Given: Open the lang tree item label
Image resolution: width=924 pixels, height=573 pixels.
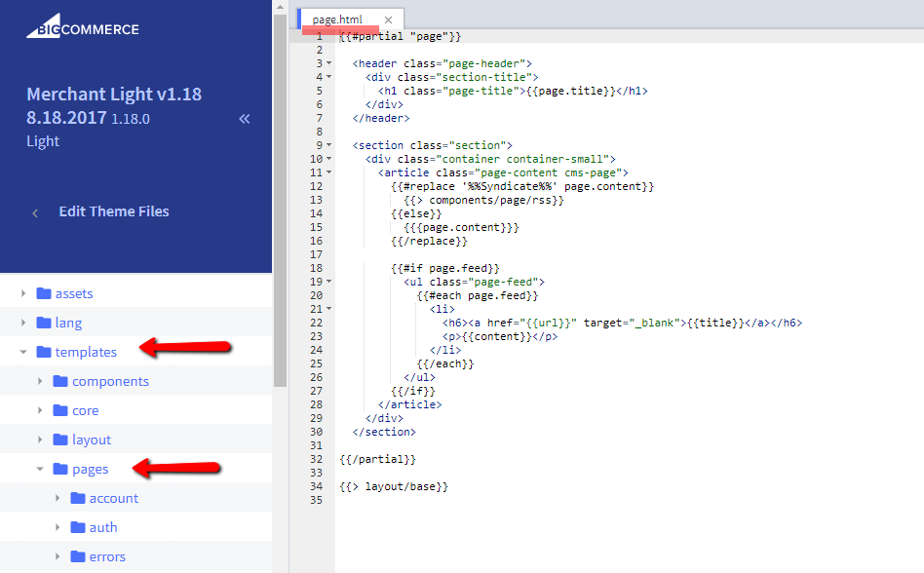Looking at the screenshot, I should click(x=68, y=323).
